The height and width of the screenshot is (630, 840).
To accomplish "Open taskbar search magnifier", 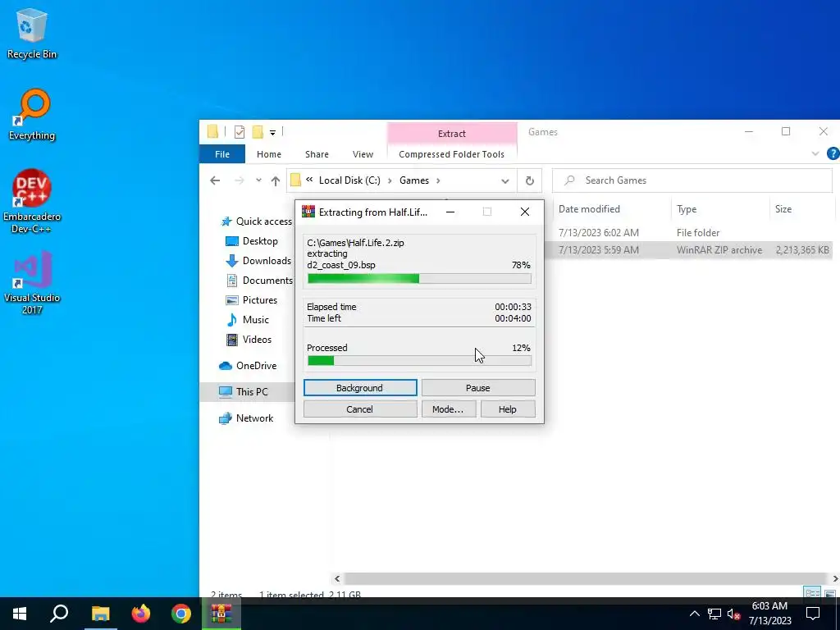I will pyautogui.click(x=59, y=614).
